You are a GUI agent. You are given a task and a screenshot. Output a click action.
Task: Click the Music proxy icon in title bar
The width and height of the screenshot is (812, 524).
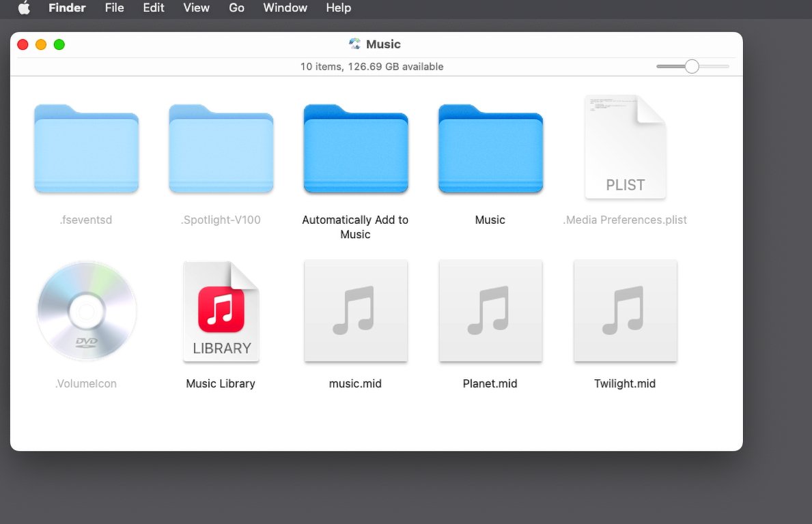(x=354, y=44)
